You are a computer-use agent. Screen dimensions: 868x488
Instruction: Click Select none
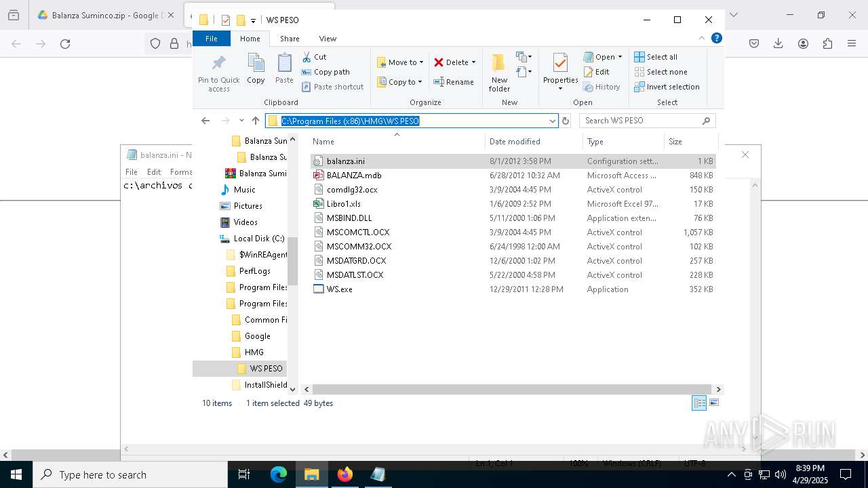[x=660, y=72]
